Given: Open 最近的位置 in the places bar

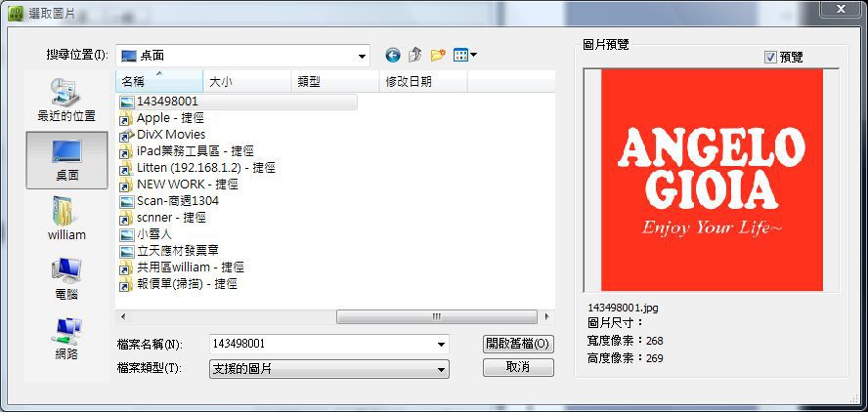Looking at the screenshot, I should [x=66, y=101].
